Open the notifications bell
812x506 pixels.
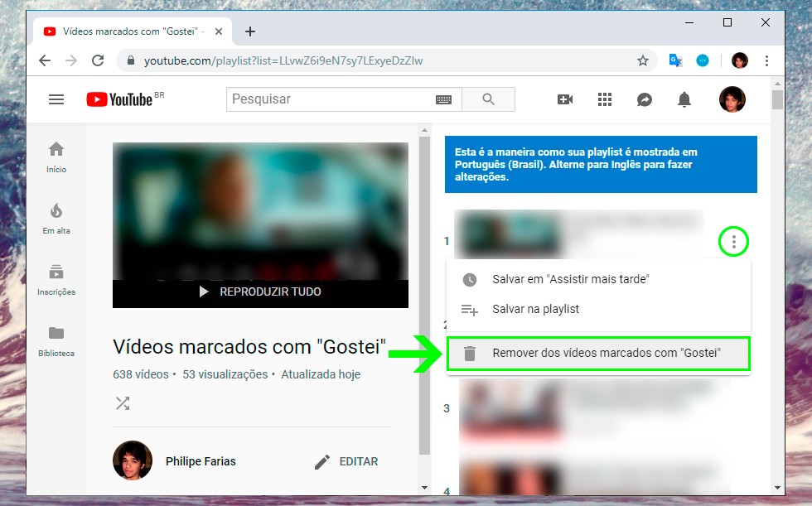tap(684, 99)
